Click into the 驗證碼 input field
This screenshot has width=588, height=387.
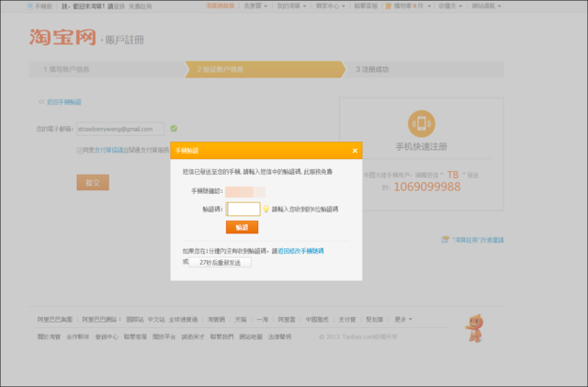click(x=243, y=209)
